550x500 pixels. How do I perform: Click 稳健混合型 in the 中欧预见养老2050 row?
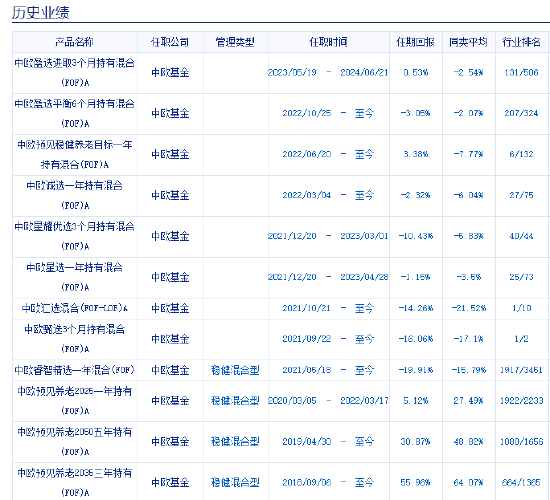coord(235,441)
